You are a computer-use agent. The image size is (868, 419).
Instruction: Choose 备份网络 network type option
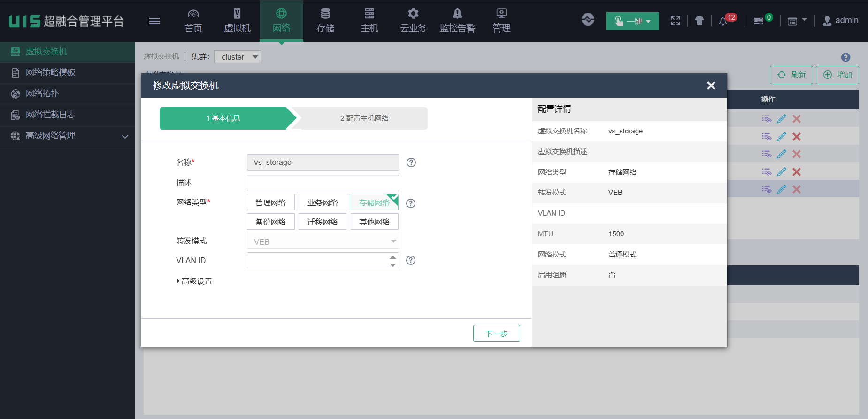pos(270,222)
